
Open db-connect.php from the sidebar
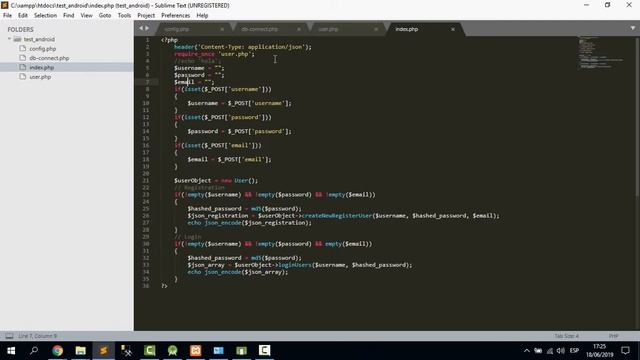pyautogui.click(x=49, y=58)
